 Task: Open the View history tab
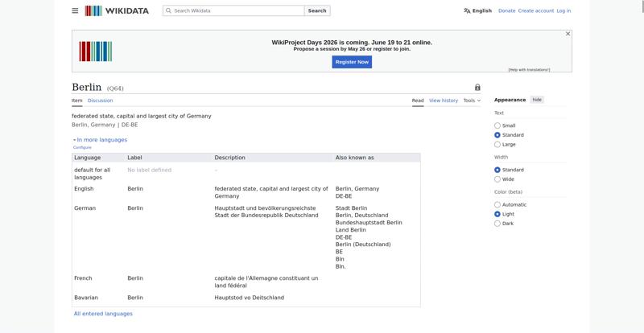(444, 101)
